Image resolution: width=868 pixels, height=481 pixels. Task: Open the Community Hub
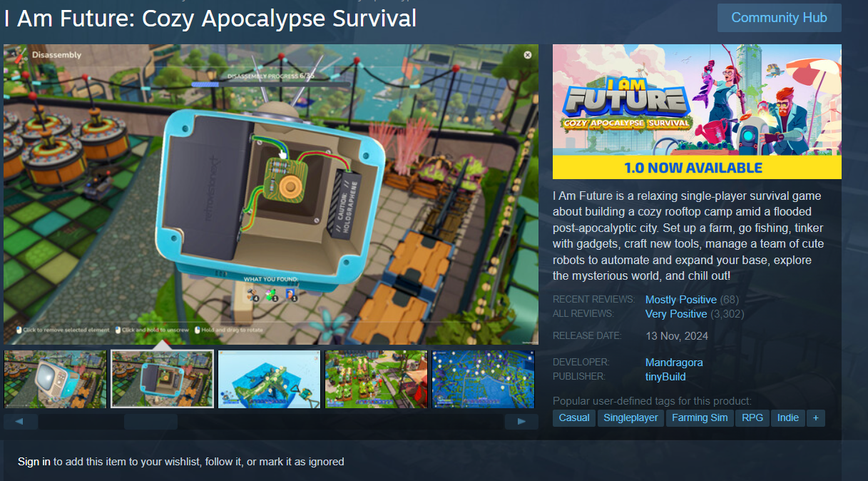pos(779,18)
